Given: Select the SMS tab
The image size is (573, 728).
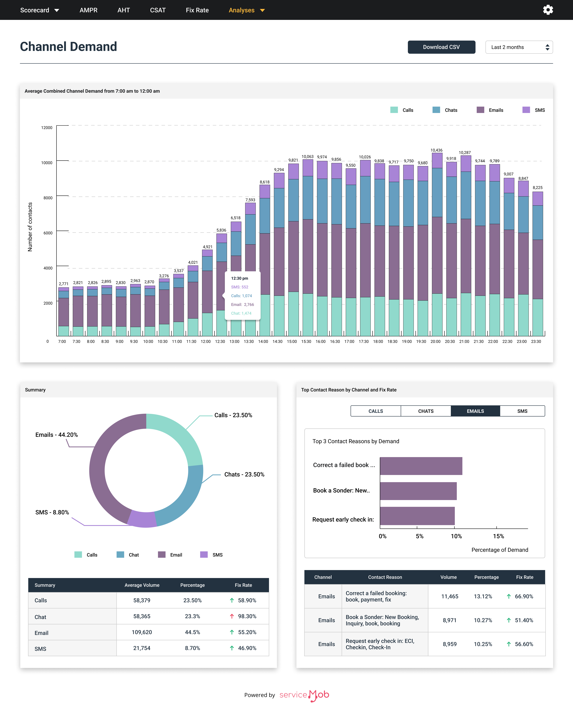Looking at the screenshot, I should (522, 411).
